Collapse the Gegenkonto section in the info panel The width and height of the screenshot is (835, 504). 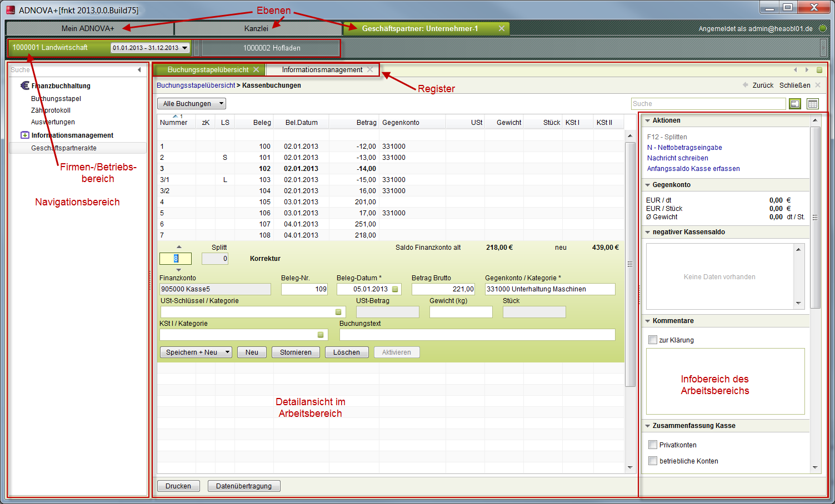[648, 185]
